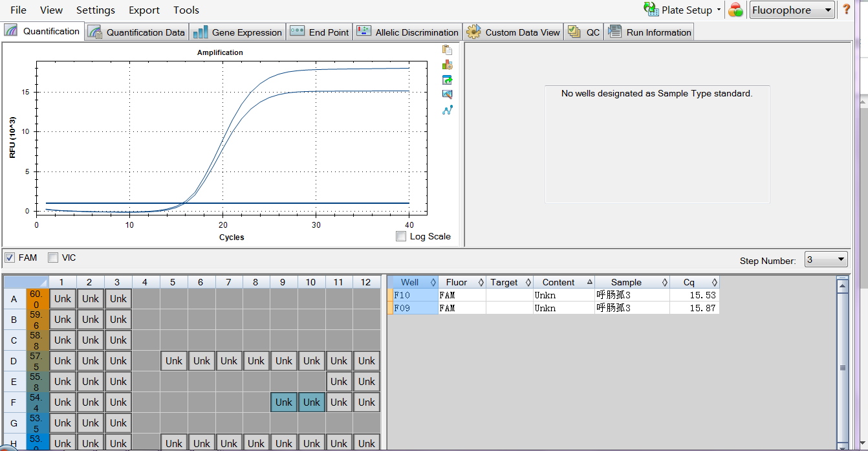This screenshot has height=451, width=868.
Task: Click the 58.8 gradient temperature cell
Action: pyautogui.click(x=38, y=340)
